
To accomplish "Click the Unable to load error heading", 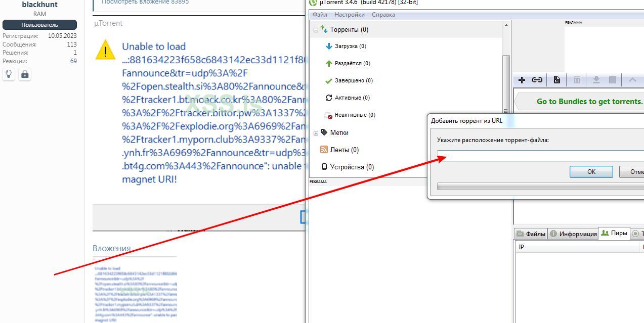I will 154,47.
